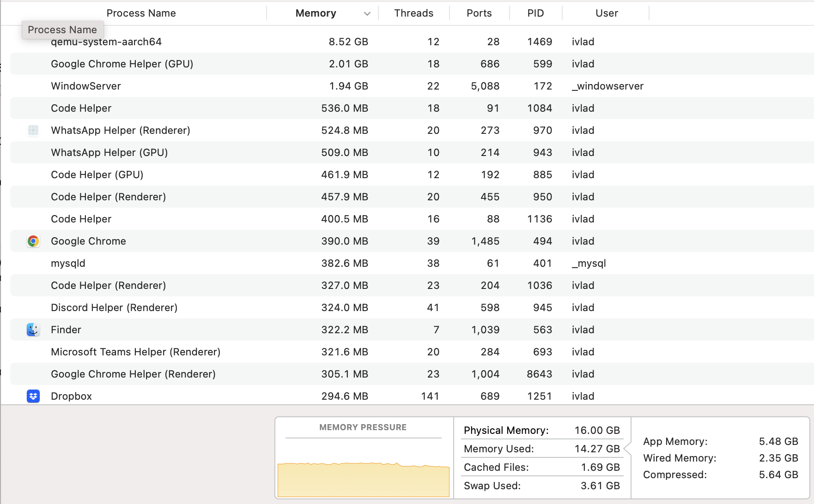Select the WindowServer process

click(x=86, y=86)
